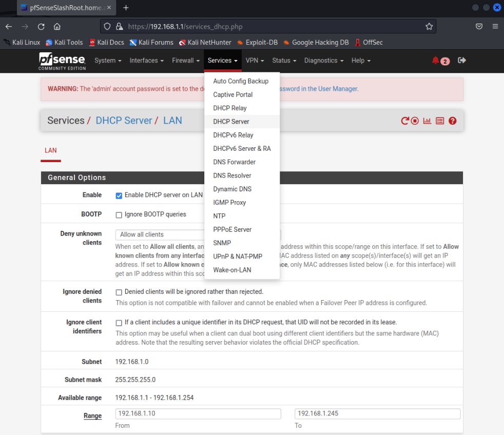
Task: Click the stop service icon
Action: (x=415, y=121)
